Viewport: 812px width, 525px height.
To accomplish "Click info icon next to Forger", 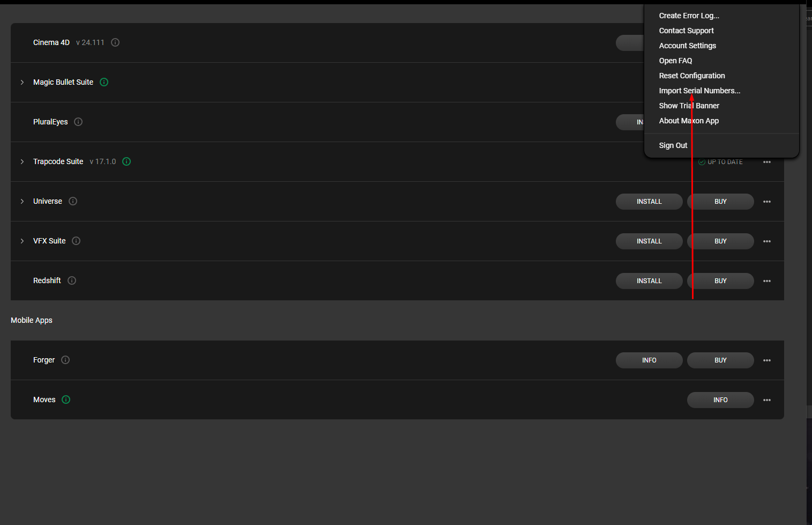I will (x=65, y=360).
